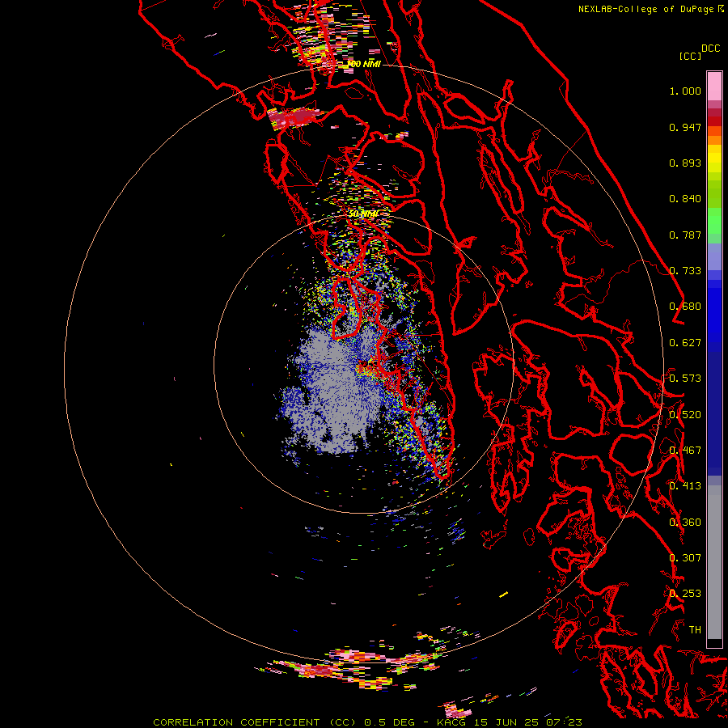Click the 0.840 scale value
Viewport: 728px width, 728px height.
[685, 199]
